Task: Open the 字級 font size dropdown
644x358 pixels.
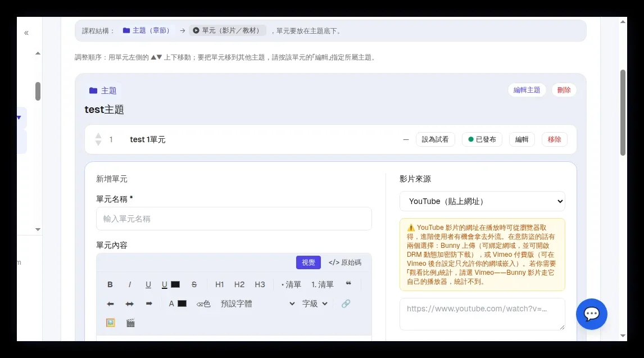Action: (315, 304)
